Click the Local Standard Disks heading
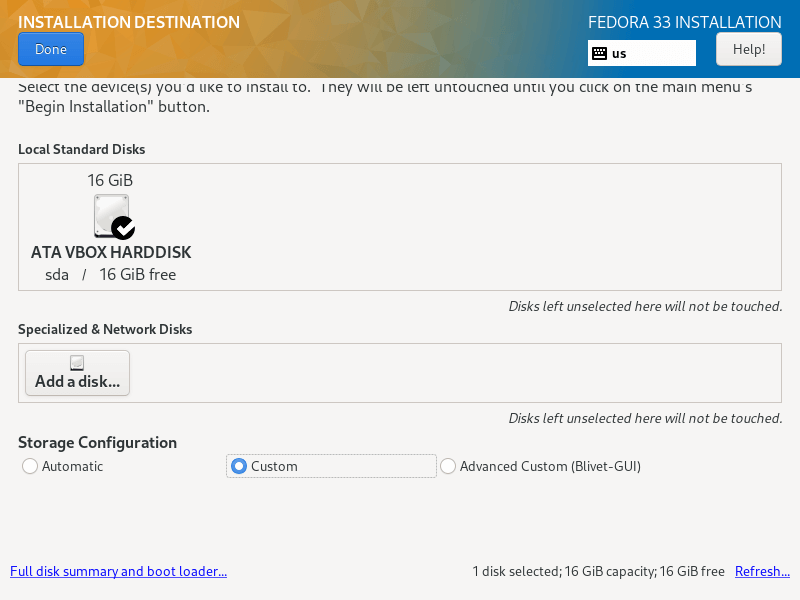This screenshot has height=600, width=800. pyautogui.click(x=82, y=149)
